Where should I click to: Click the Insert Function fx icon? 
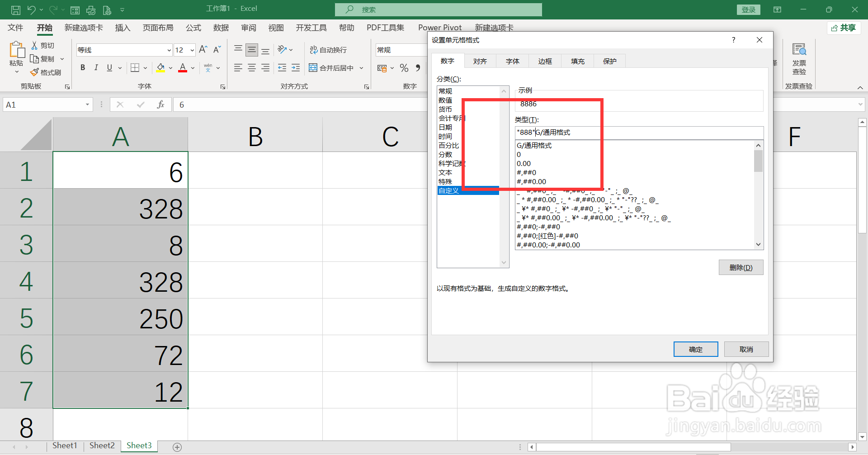160,105
